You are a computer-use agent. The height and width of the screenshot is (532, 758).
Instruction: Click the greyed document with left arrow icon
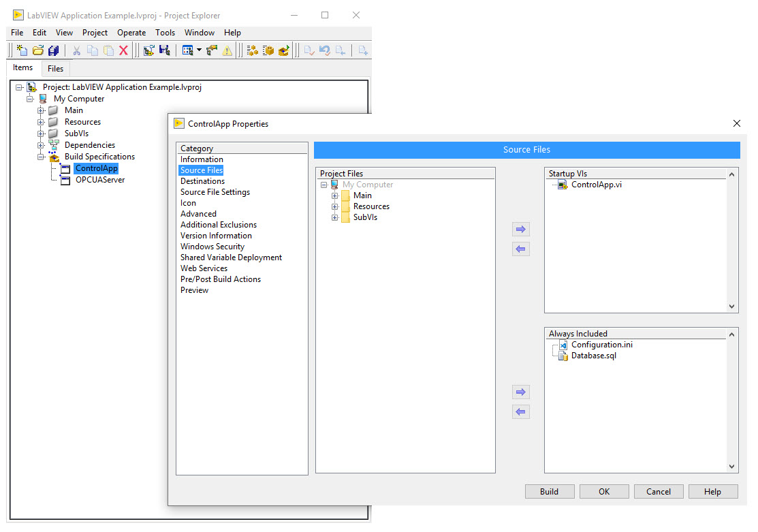coord(341,50)
